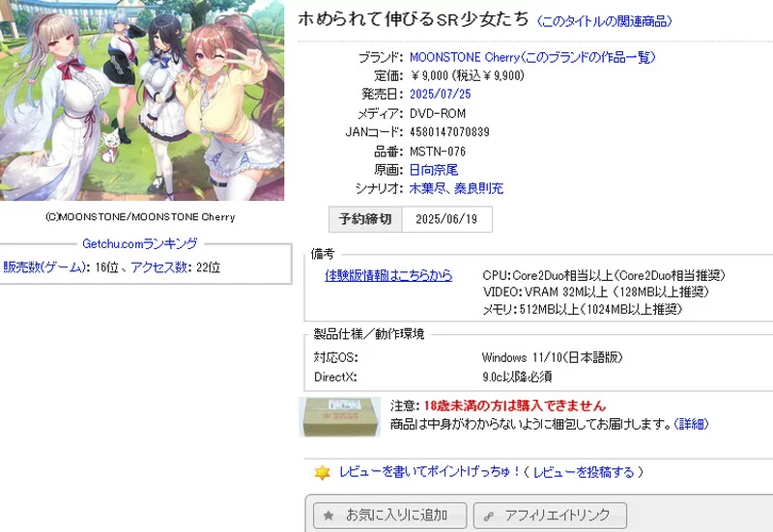Open scenario writer 木葉尽 link
This screenshot has height=532, width=773.
[427, 188]
